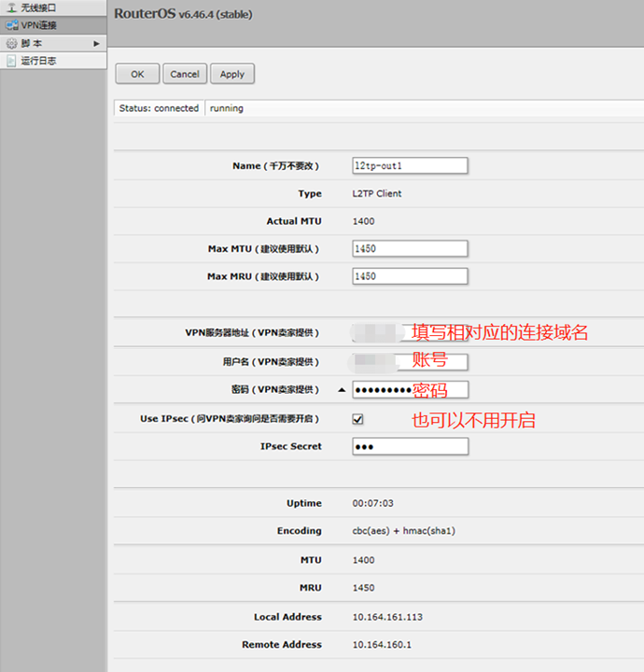644x672 pixels.
Task: Click the IPsec Secret input field
Action: point(410,446)
